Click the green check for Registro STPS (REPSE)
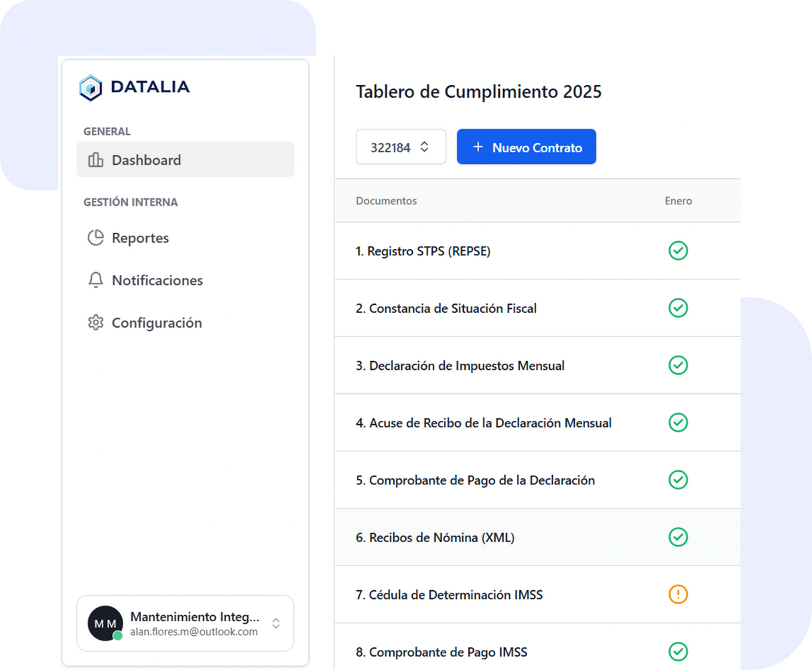Viewport: 812px width, 670px height. click(678, 251)
